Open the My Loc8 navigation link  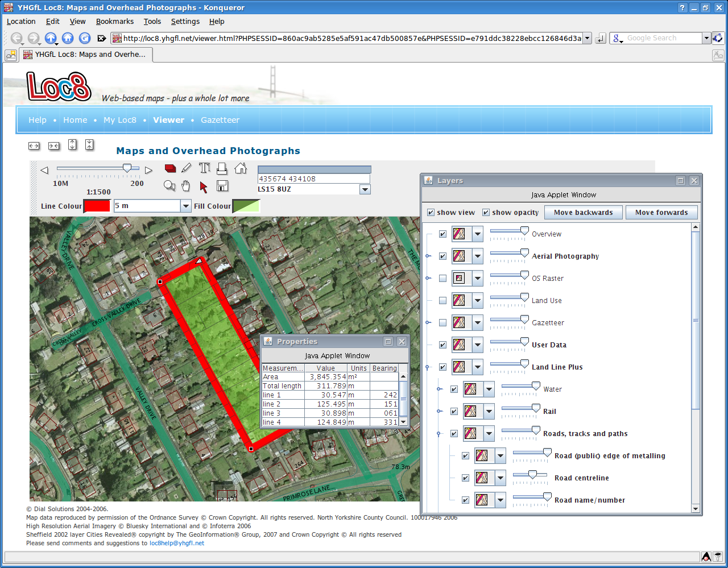tap(120, 120)
